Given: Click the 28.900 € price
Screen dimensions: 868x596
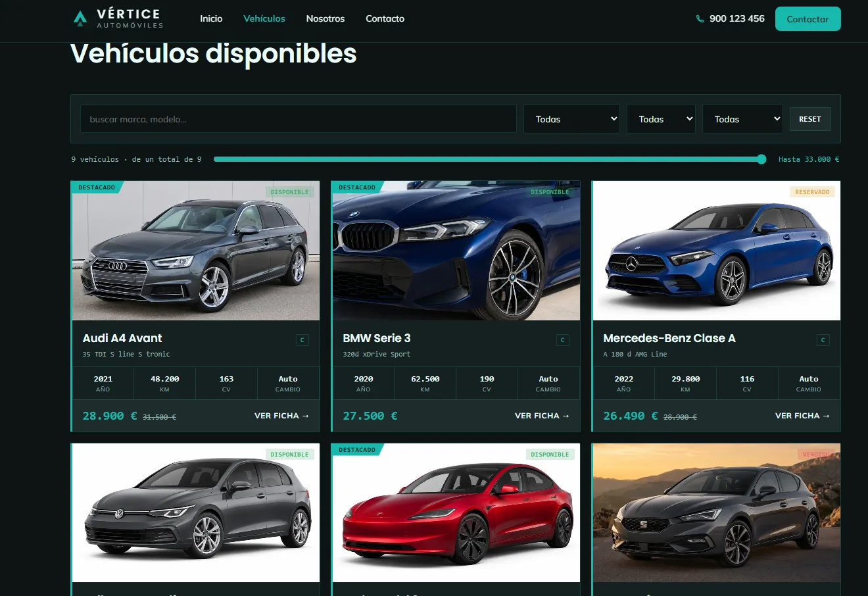Looking at the screenshot, I should [110, 416].
